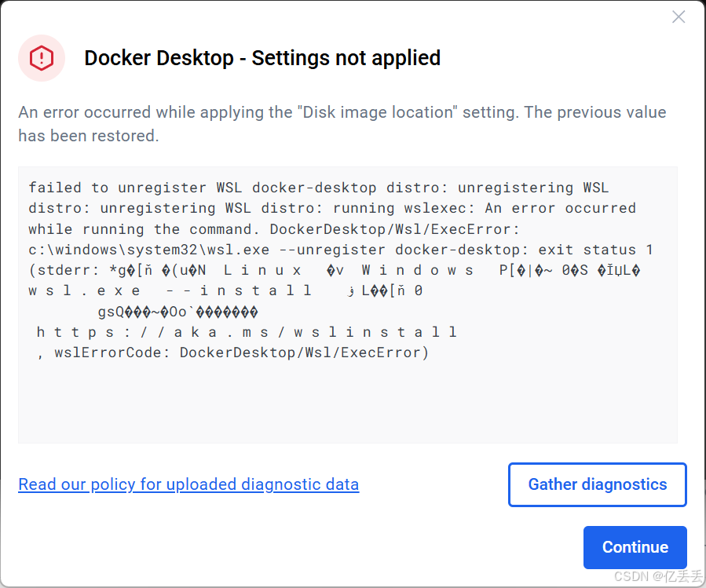Screen dimensions: 706x588
Task: Open the policy for uploaded diagnostic data link
Action: pos(188,484)
